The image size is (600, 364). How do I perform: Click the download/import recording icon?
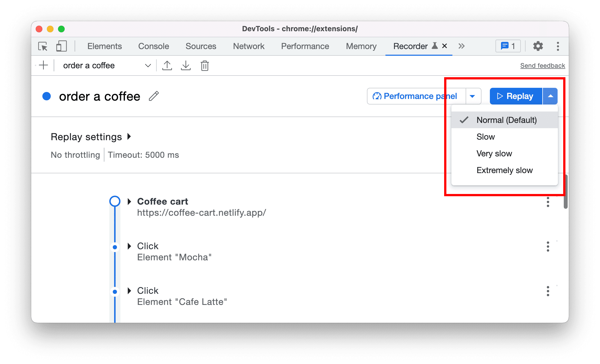point(186,65)
